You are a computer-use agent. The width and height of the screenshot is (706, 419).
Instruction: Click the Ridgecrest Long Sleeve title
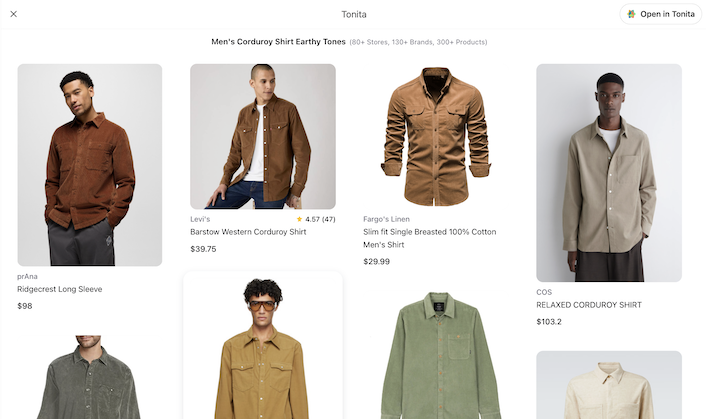click(x=60, y=290)
